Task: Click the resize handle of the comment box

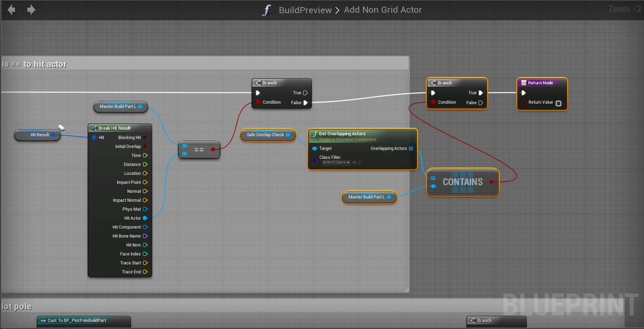Action: pos(407,289)
